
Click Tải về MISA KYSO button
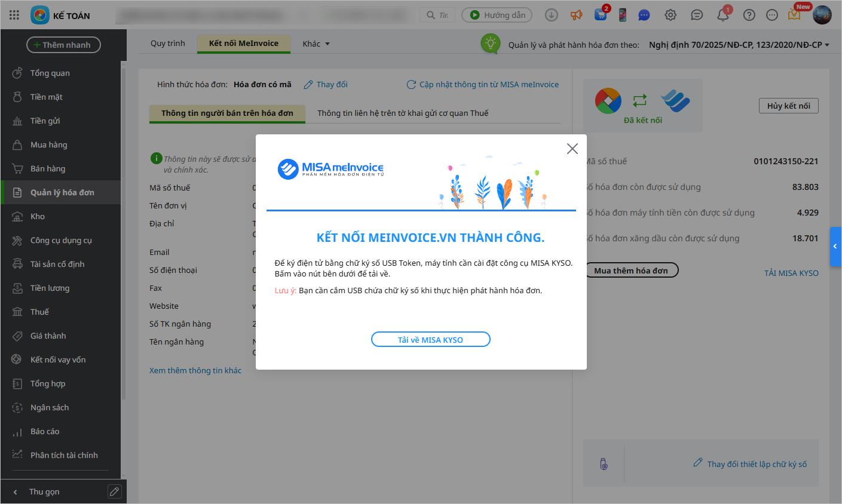(x=431, y=340)
